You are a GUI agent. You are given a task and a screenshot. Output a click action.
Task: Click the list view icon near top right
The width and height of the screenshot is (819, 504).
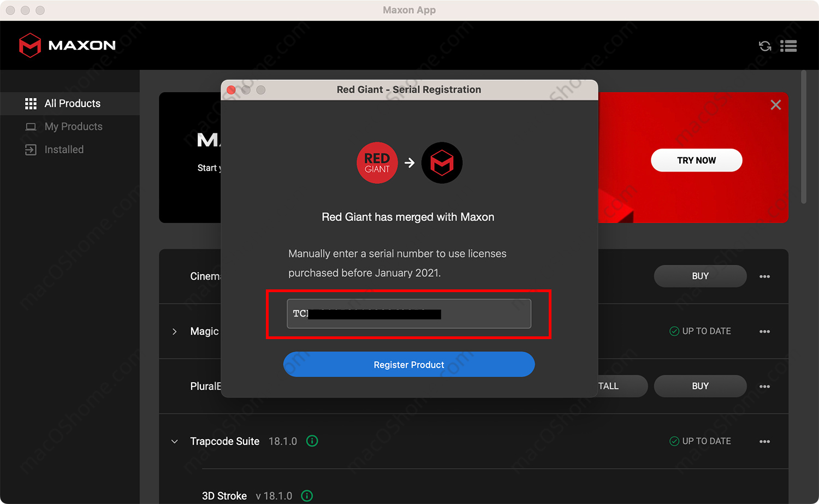(x=788, y=46)
